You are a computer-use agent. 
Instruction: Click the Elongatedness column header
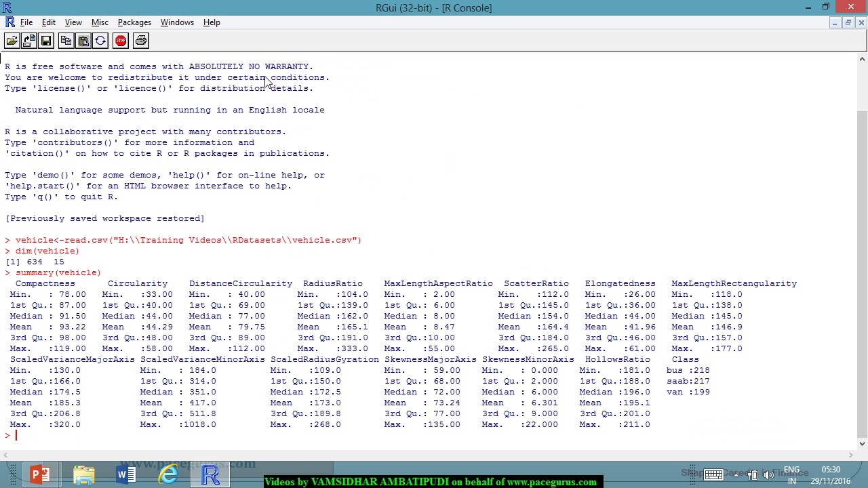coord(620,283)
